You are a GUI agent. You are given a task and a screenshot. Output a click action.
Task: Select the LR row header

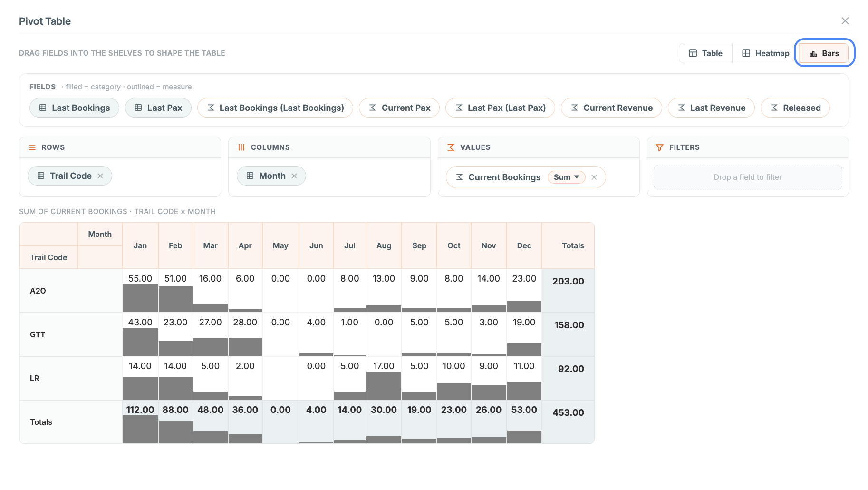pyautogui.click(x=71, y=378)
